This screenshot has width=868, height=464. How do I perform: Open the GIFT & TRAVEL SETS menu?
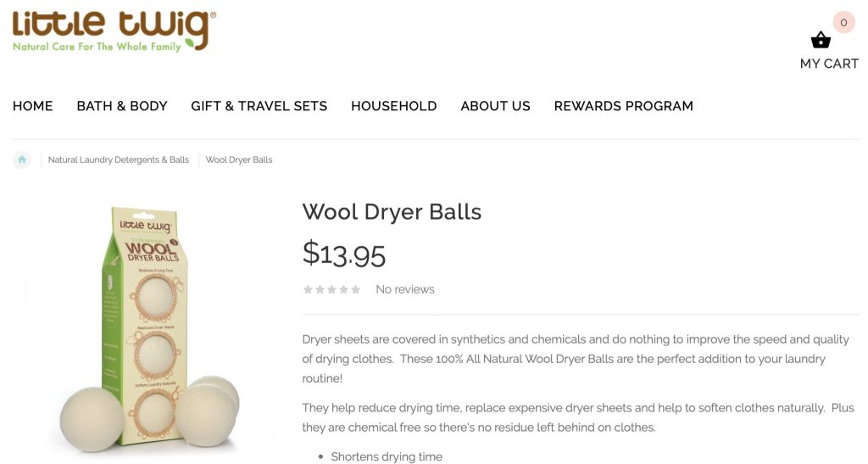click(x=259, y=106)
